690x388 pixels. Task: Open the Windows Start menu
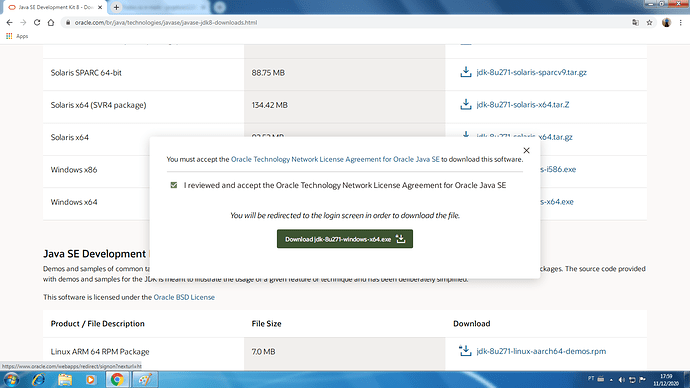pyautogui.click(x=11, y=379)
